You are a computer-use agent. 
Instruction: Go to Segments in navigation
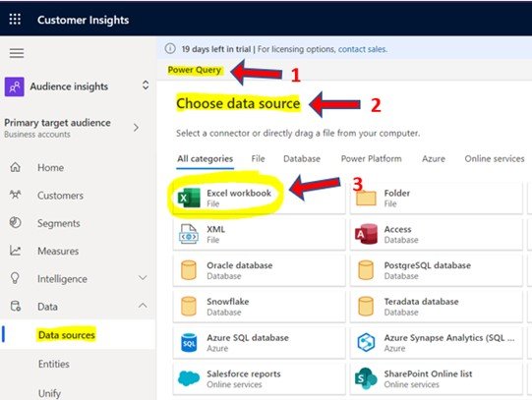coord(59,223)
